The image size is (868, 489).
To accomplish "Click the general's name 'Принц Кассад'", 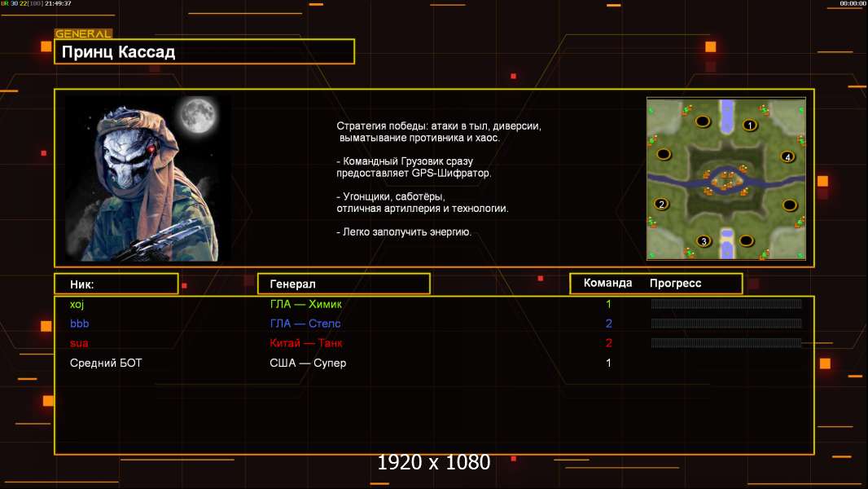I will pyautogui.click(x=118, y=52).
